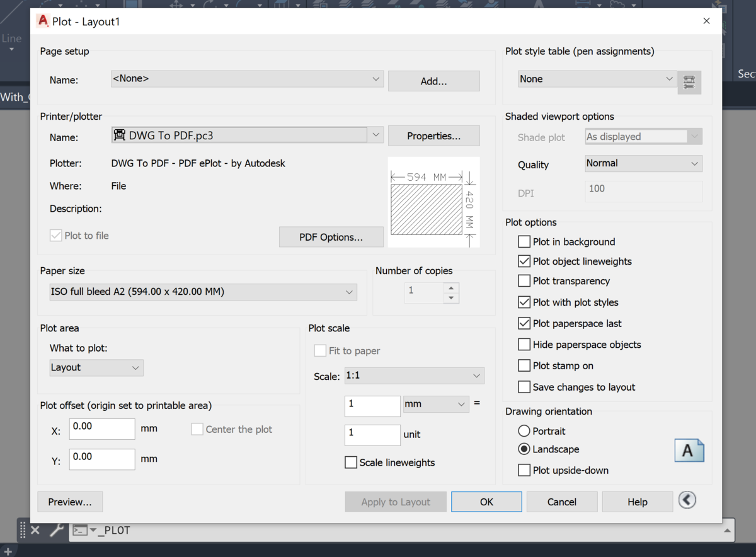Viewport: 756px width, 557px height.
Task: Collapse dialog with the round arrow icon
Action: [687, 500]
